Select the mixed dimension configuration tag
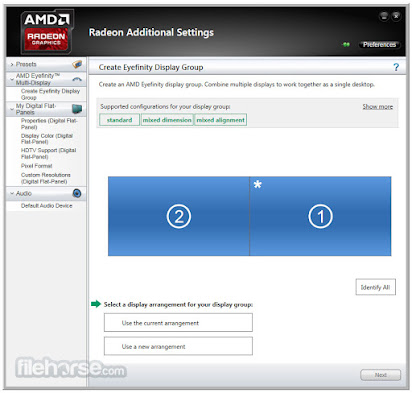 [x=167, y=120]
